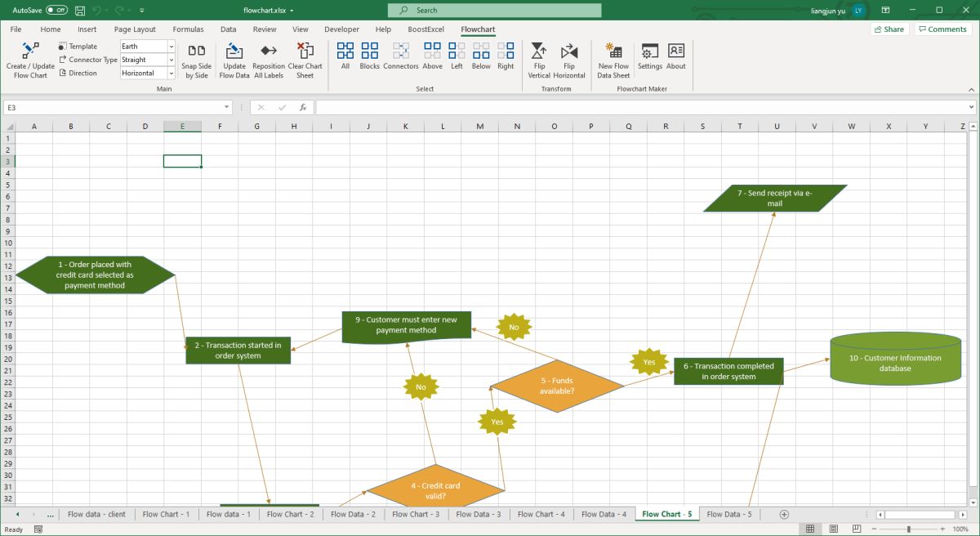Open Customize Quick Access Toolbar dropdown
This screenshot has width=980, height=536.
pos(142,11)
